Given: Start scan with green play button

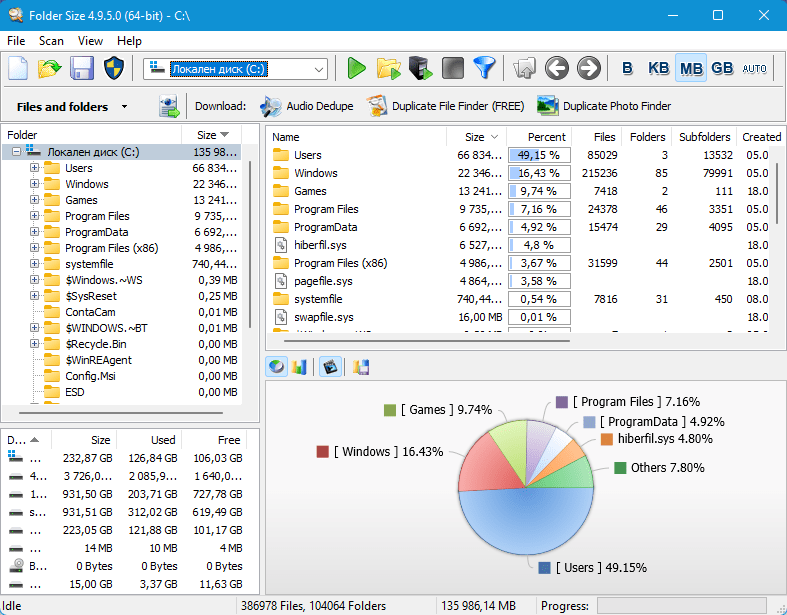Looking at the screenshot, I should [356, 68].
